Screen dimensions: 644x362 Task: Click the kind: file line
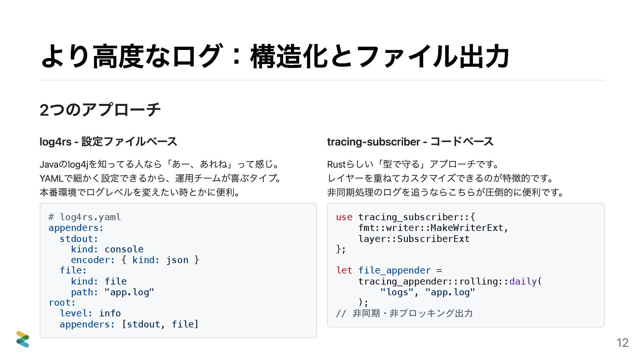(x=99, y=282)
